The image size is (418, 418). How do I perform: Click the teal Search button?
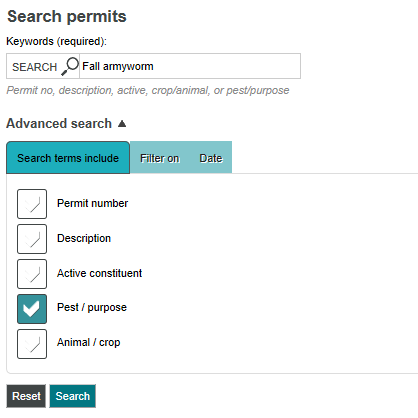pyautogui.click(x=73, y=396)
